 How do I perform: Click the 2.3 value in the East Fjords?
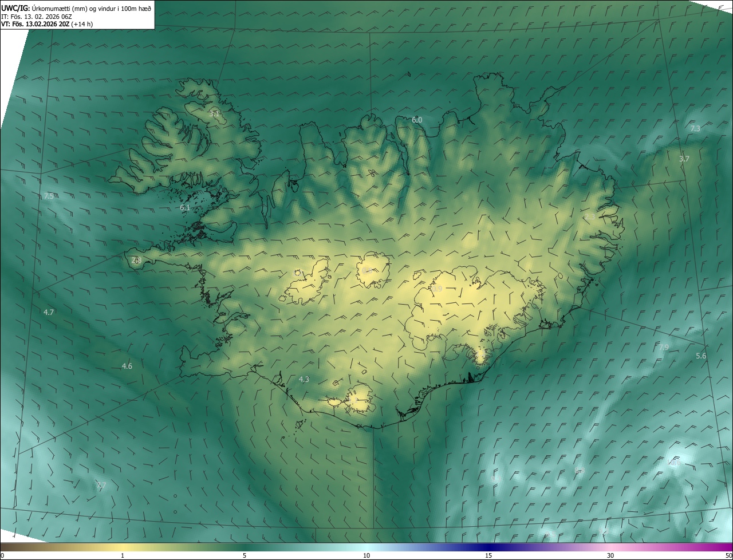point(590,216)
